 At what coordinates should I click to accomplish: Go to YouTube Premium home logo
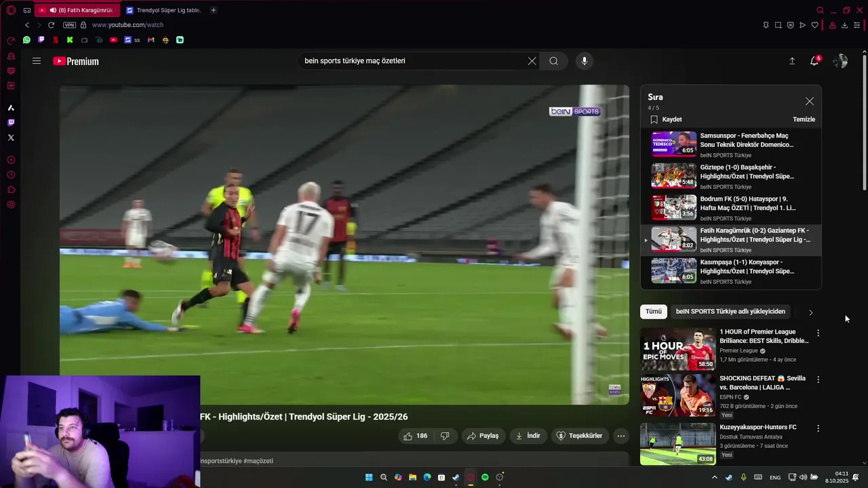click(x=76, y=61)
